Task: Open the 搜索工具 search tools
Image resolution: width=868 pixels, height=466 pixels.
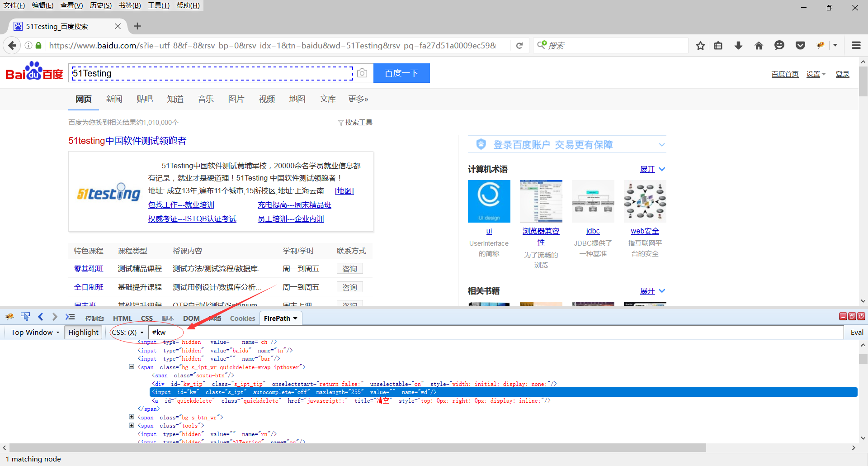Action: point(355,123)
